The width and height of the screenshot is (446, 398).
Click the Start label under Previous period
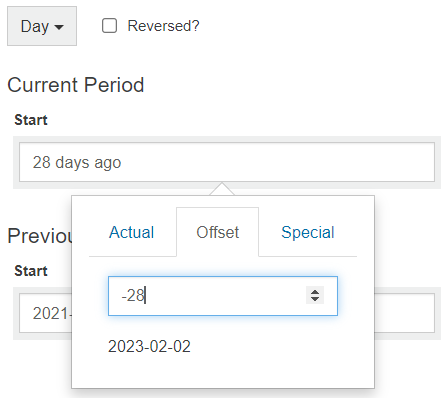[x=31, y=271]
